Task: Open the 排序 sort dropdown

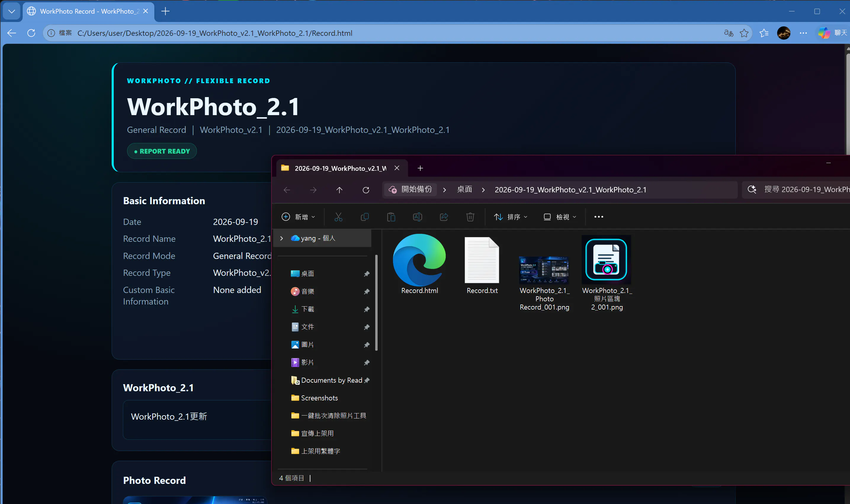Action: pyautogui.click(x=511, y=217)
